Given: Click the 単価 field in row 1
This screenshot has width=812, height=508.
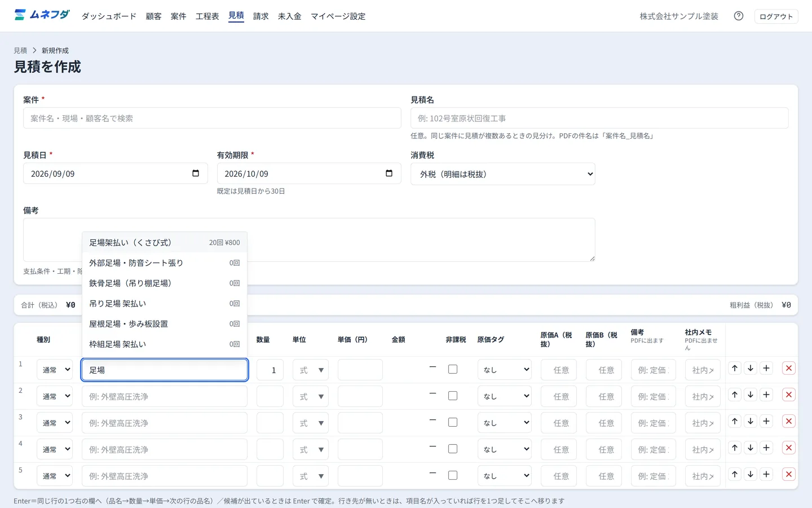Looking at the screenshot, I should point(360,370).
